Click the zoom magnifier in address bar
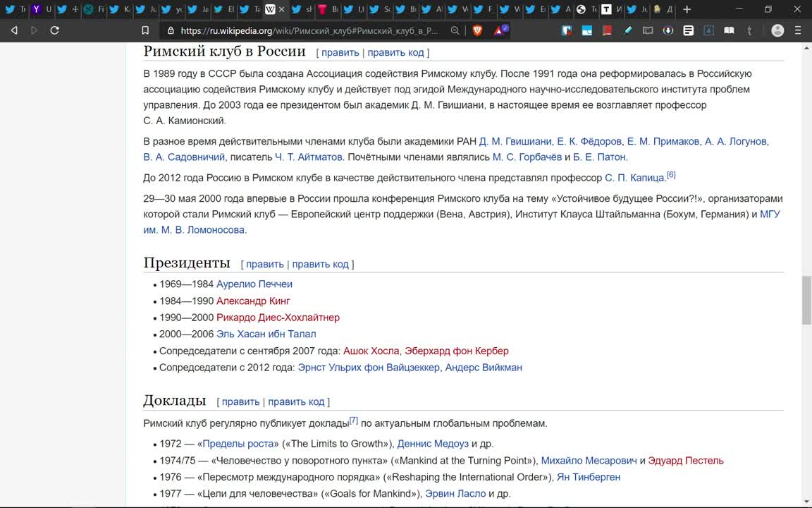 (455, 30)
